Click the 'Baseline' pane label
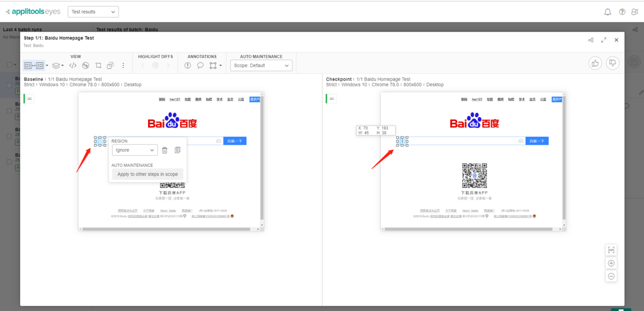Screen dimensions: 644x311 click(x=34, y=79)
